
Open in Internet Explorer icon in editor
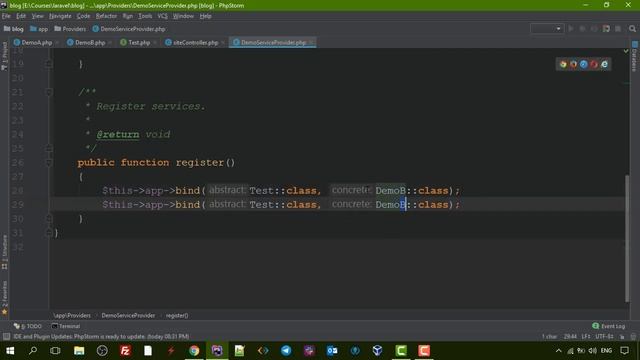[604, 64]
